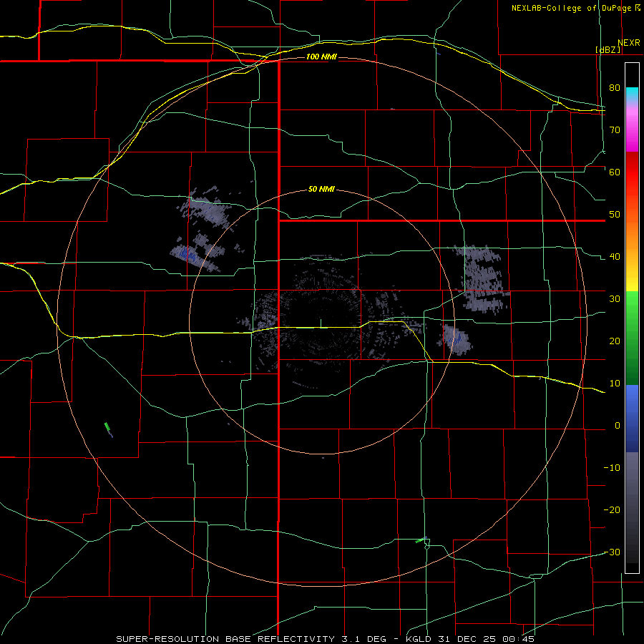Click the NEXR label above the color scale

629,43
